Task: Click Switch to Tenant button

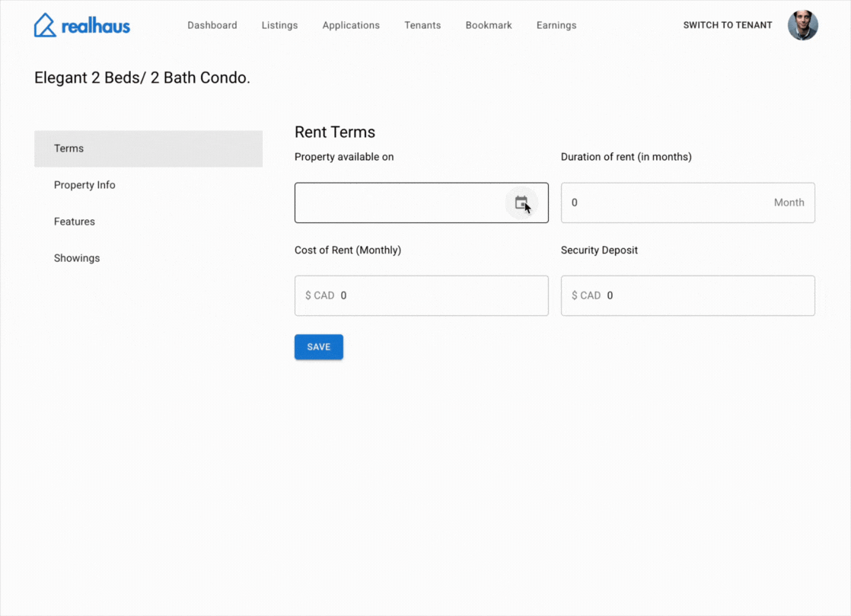Action: 727,25
